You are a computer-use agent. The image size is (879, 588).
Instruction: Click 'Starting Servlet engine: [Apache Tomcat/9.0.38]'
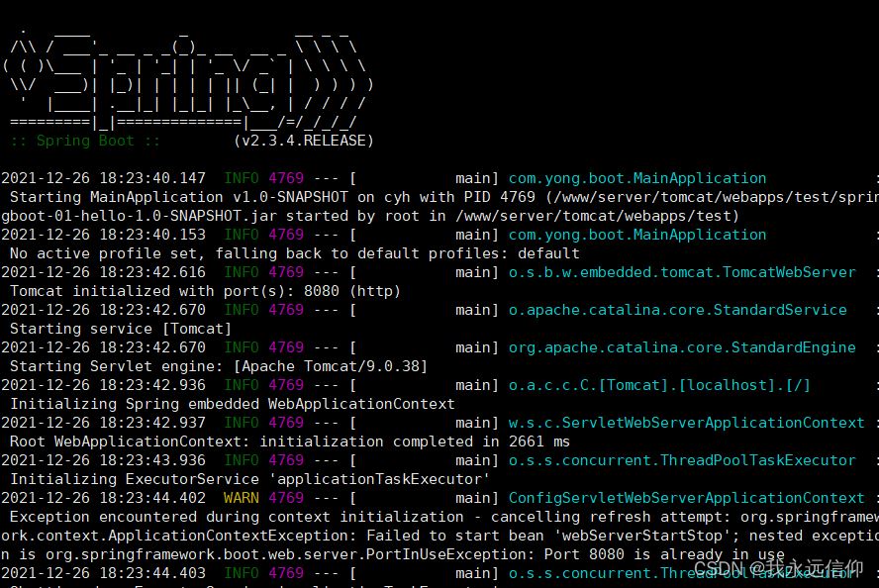coord(219,366)
